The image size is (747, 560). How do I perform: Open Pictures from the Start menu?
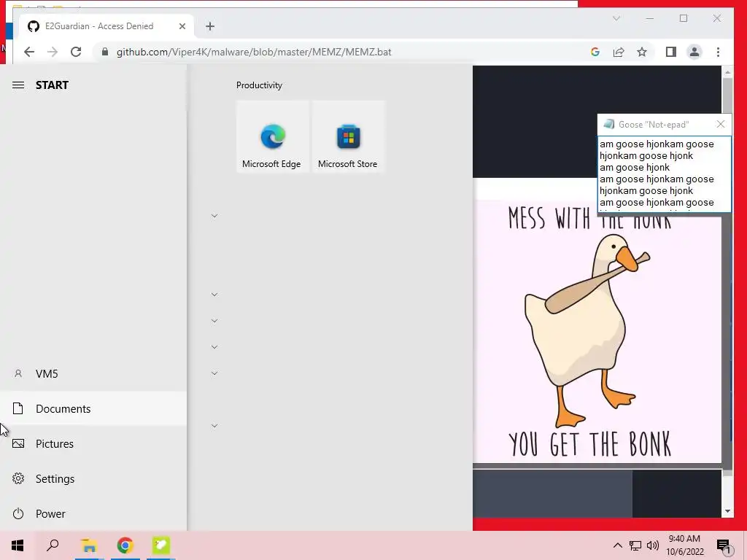93,444
